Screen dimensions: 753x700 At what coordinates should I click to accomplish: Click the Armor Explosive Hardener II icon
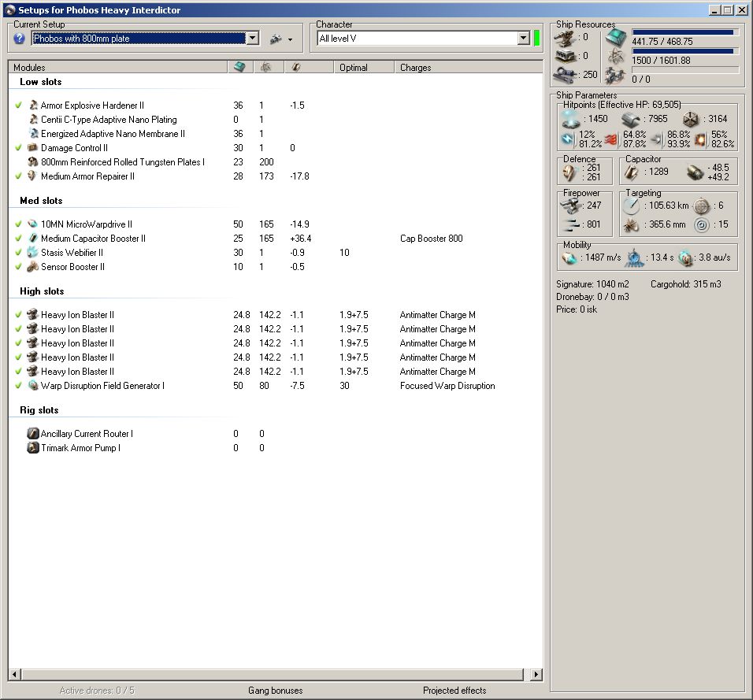(x=33, y=106)
